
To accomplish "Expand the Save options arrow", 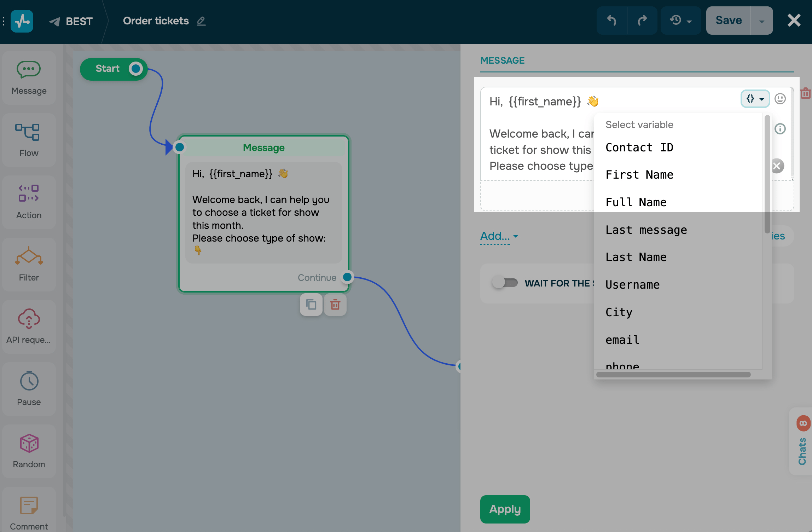I will tap(761, 21).
